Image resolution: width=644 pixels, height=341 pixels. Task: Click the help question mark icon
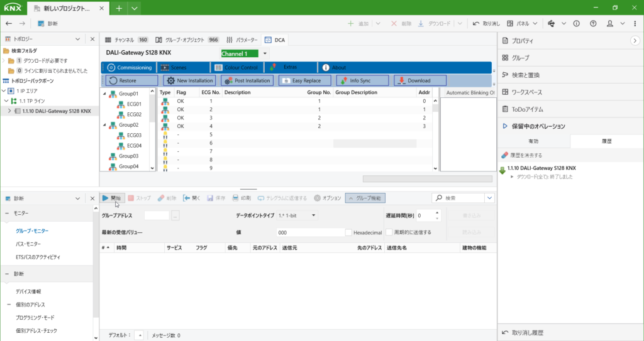pos(593,24)
